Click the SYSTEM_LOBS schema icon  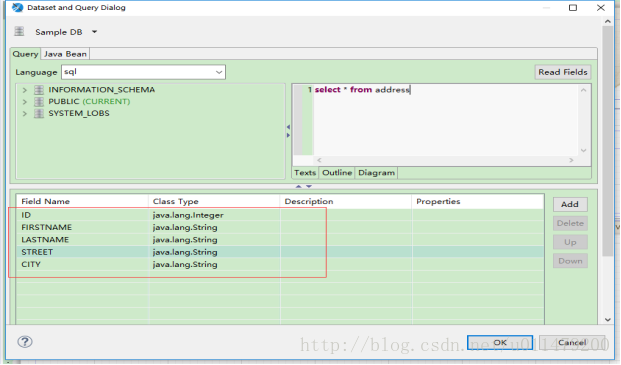point(39,114)
